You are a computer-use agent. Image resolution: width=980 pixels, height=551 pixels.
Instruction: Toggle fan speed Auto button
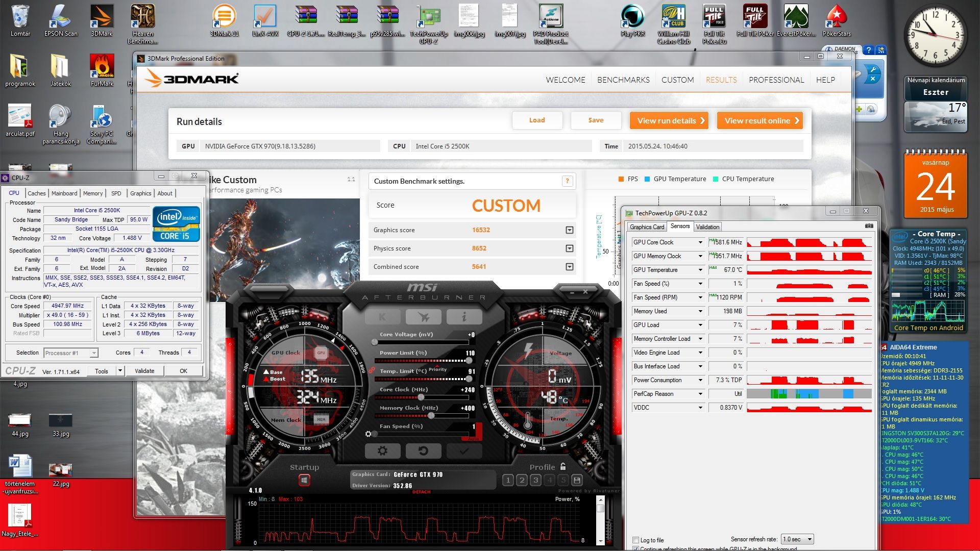pyautogui.click(x=474, y=438)
